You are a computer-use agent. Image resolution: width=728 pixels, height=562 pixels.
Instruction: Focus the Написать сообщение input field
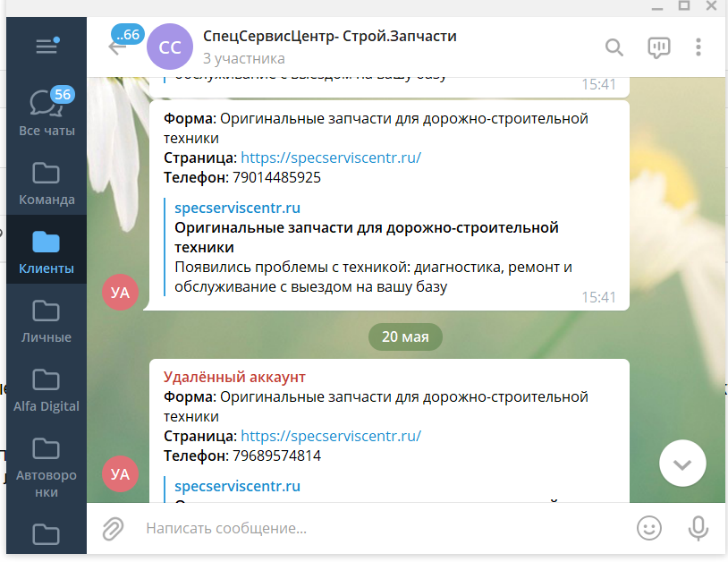pos(381,528)
